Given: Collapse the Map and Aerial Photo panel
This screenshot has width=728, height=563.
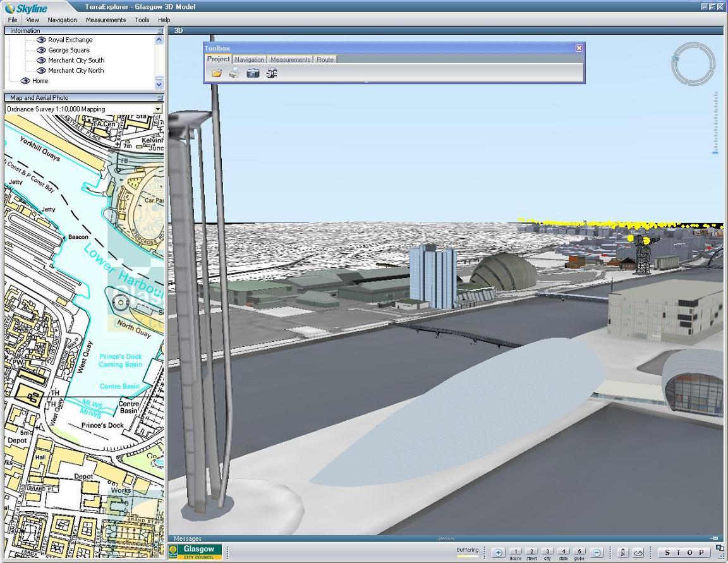Looking at the screenshot, I should [160, 98].
